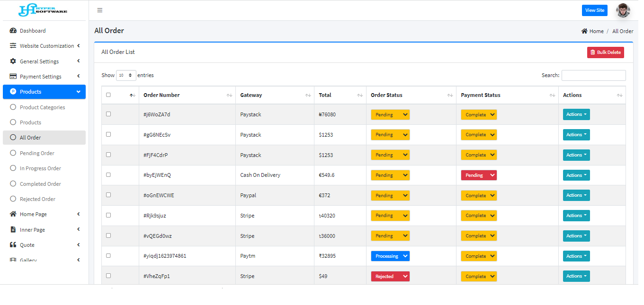Tick the select-all checkbox in the table header

pos(108,95)
